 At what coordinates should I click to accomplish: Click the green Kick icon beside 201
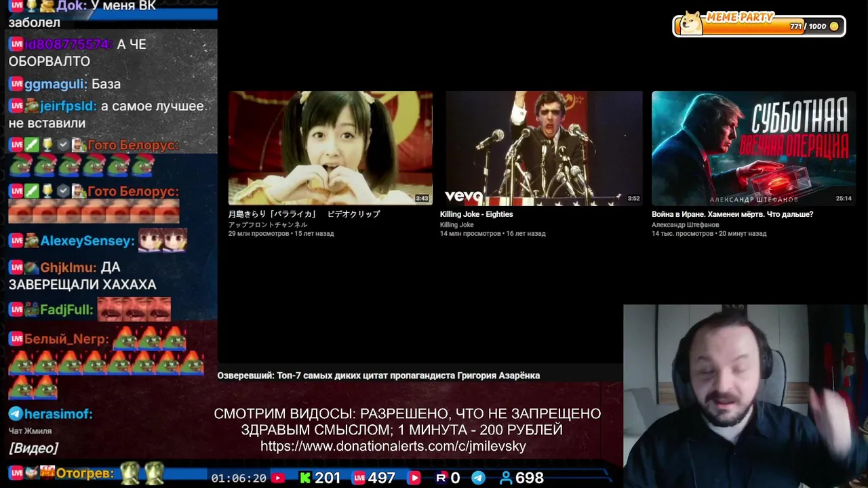pos(305,478)
